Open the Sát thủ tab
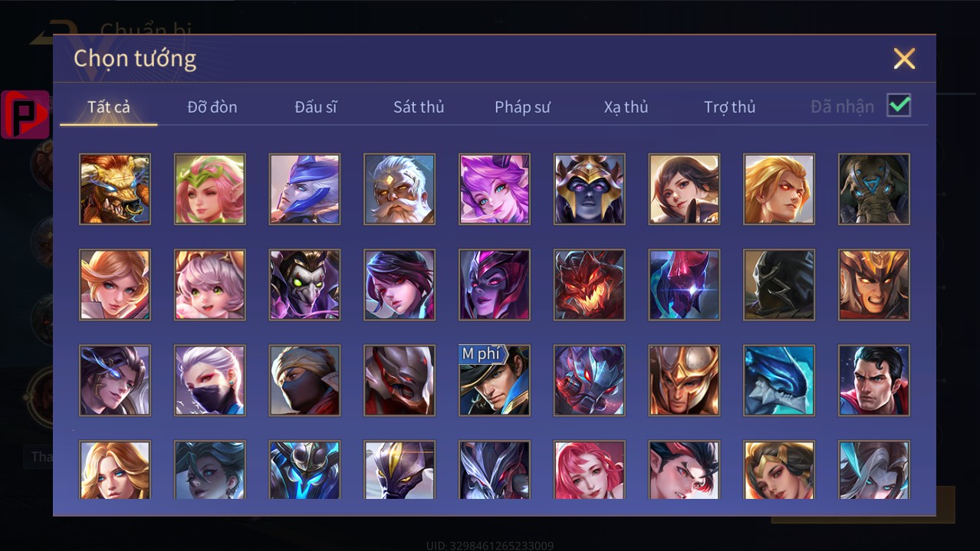The height and width of the screenshot is (551, 980). [419, 107]
